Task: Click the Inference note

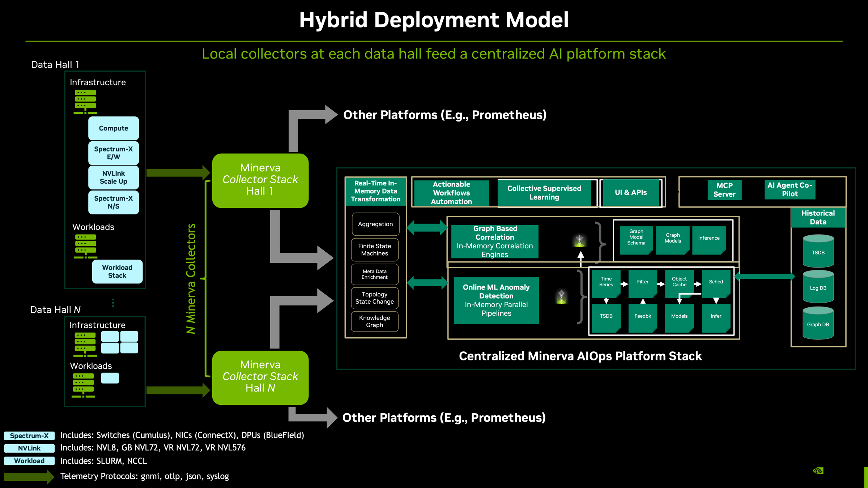Action: click(709, 240)
